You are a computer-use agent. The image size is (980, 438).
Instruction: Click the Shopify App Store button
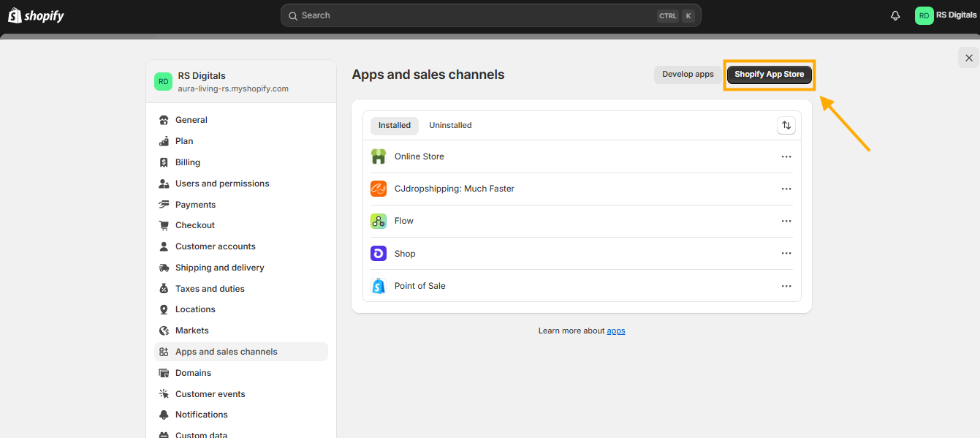769,75
